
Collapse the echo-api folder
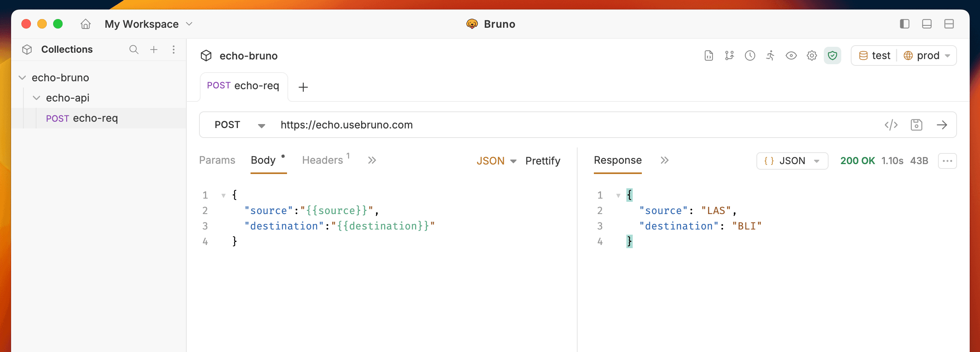(x=36, y=98)
